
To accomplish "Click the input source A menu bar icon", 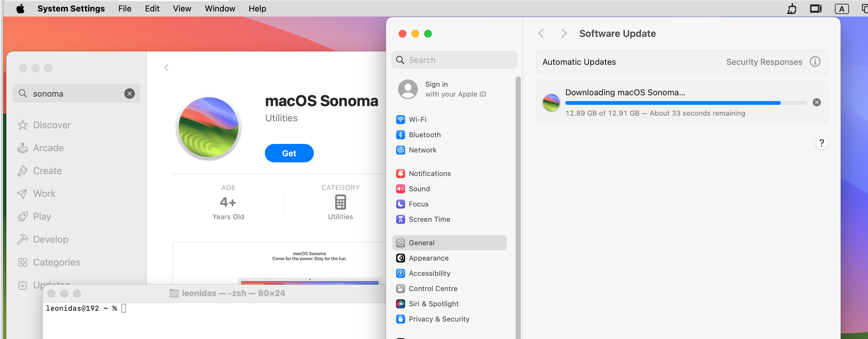I will click(841, 9).
